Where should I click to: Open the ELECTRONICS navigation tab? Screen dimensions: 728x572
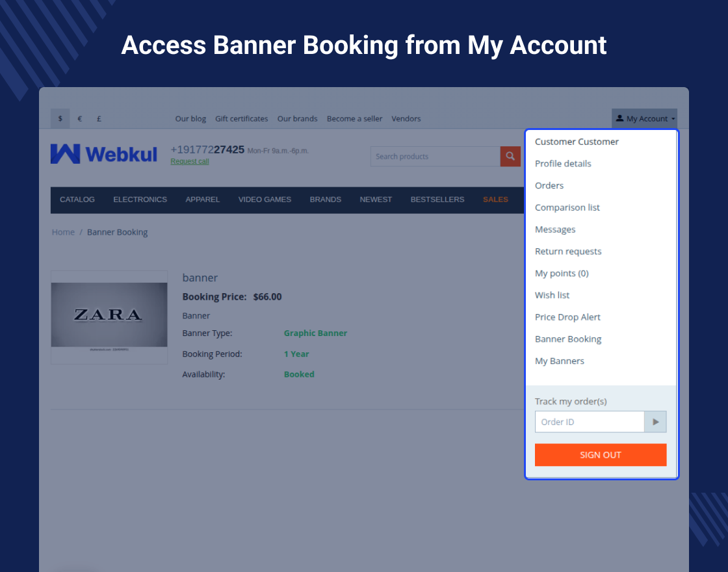click(x=140, y=200)
